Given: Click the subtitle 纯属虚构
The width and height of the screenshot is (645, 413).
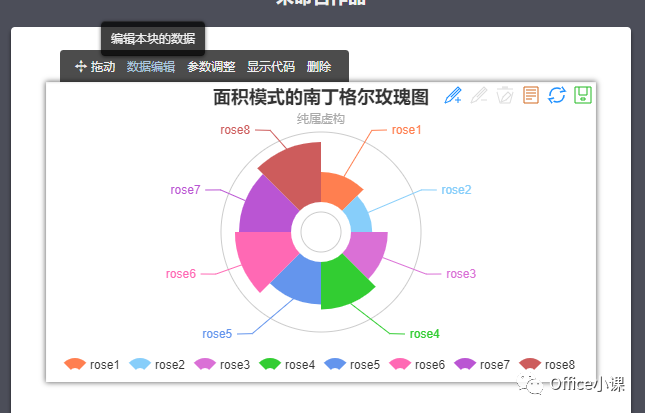Looking at the screenshot, I should point(321,119).
